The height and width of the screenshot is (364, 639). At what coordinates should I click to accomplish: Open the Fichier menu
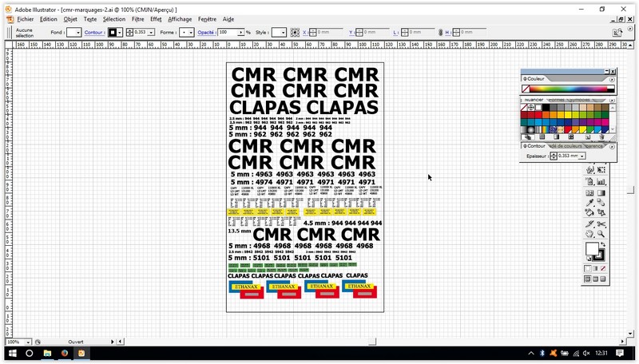26,19
